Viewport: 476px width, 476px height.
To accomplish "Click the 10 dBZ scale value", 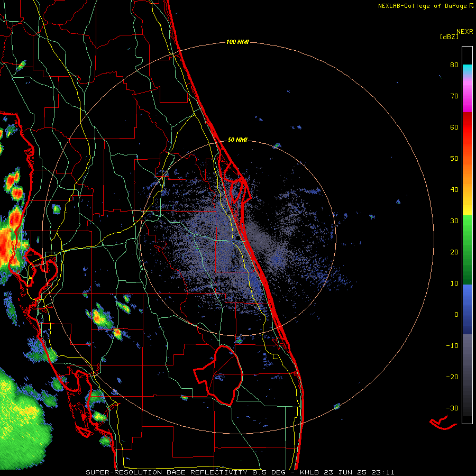I will (x=454, y=283).
